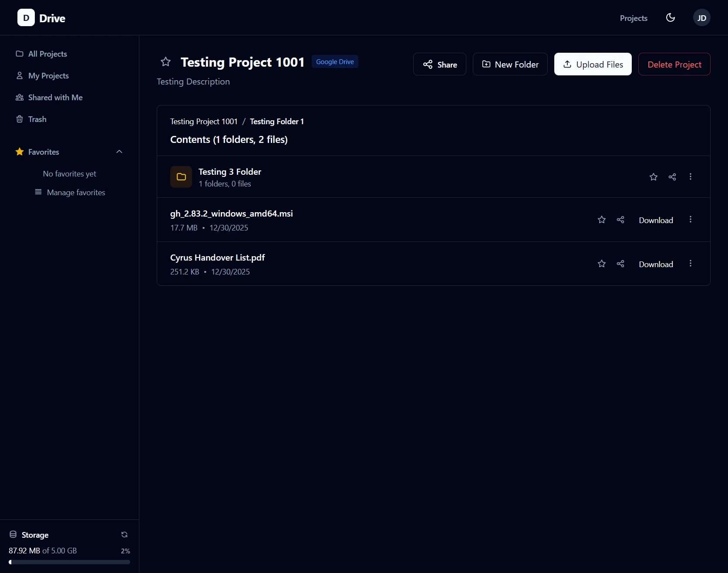Download Cyrus Handover List.pdf
This screenshot has width=728, height=573.
(x=656, y=264)
